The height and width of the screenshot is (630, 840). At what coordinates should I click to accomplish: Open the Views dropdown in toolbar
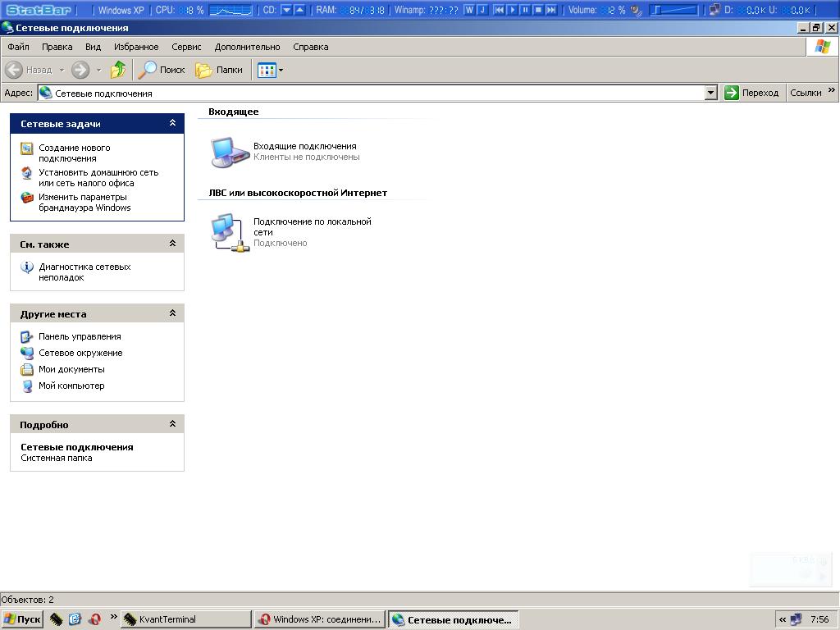pyautogui.click(x=271, y=70)
